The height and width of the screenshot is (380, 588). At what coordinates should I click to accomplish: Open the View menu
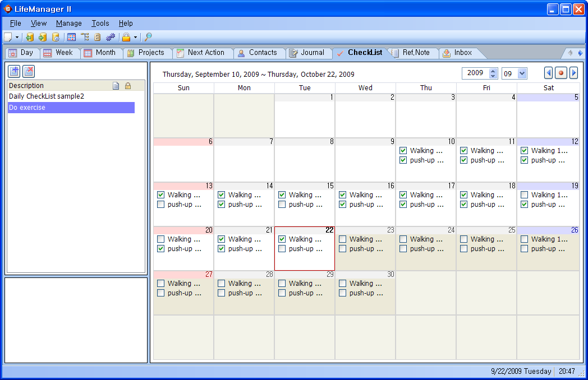(x=39, y=23)
